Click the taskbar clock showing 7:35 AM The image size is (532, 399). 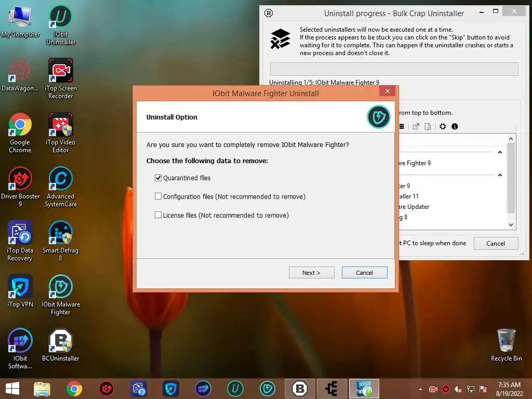tap(509, 389)
